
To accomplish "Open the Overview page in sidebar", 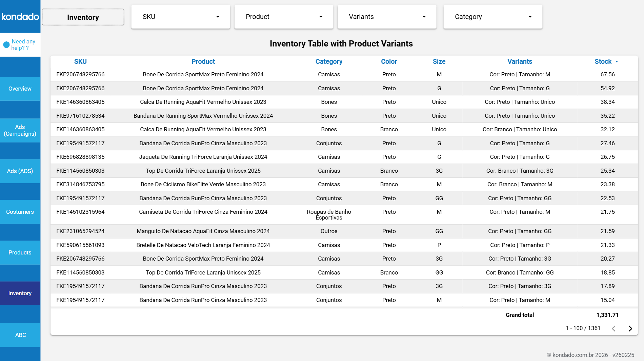I will 20,89.
